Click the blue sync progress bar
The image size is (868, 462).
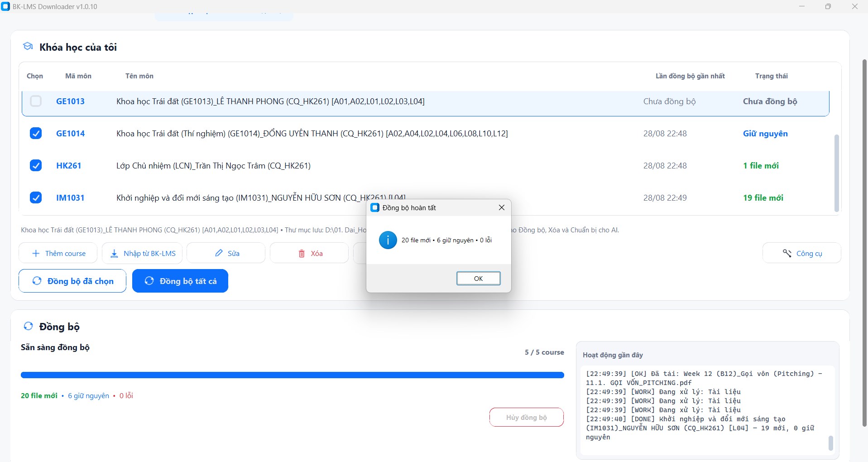[293, 375]
